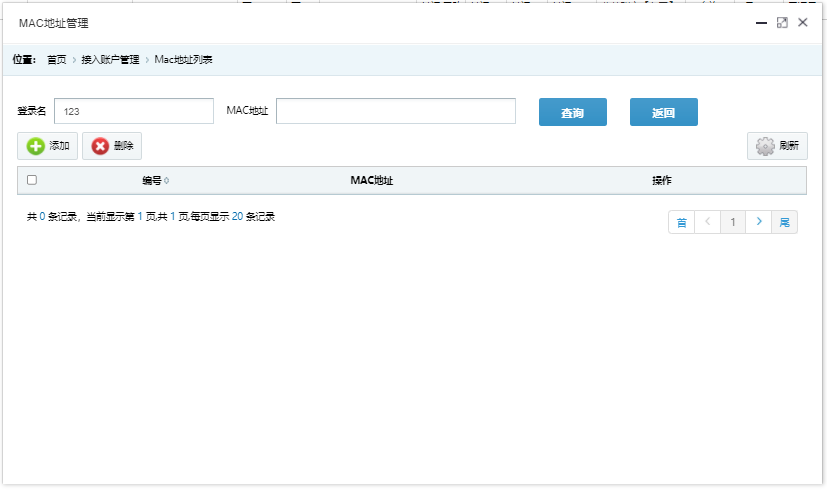Jump to first page 首 button
Image resolution: width=827 pixels, height=490 pixels.
(681, 222)
